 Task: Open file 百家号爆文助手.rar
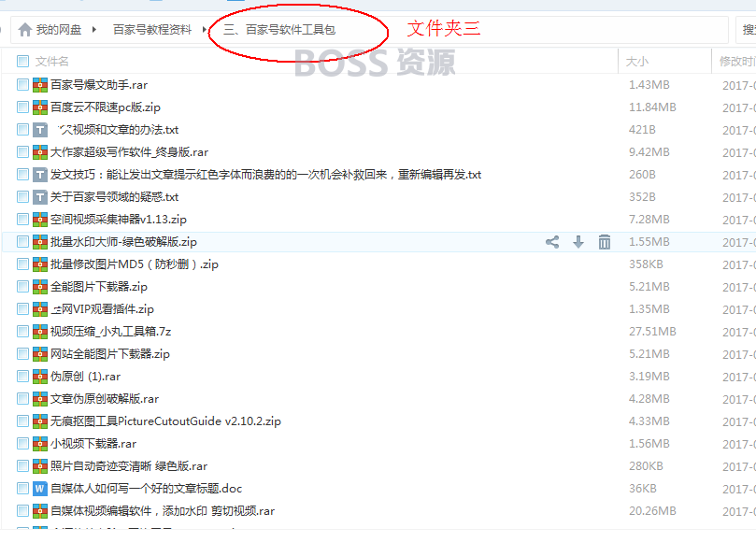(x=99, y=85)
